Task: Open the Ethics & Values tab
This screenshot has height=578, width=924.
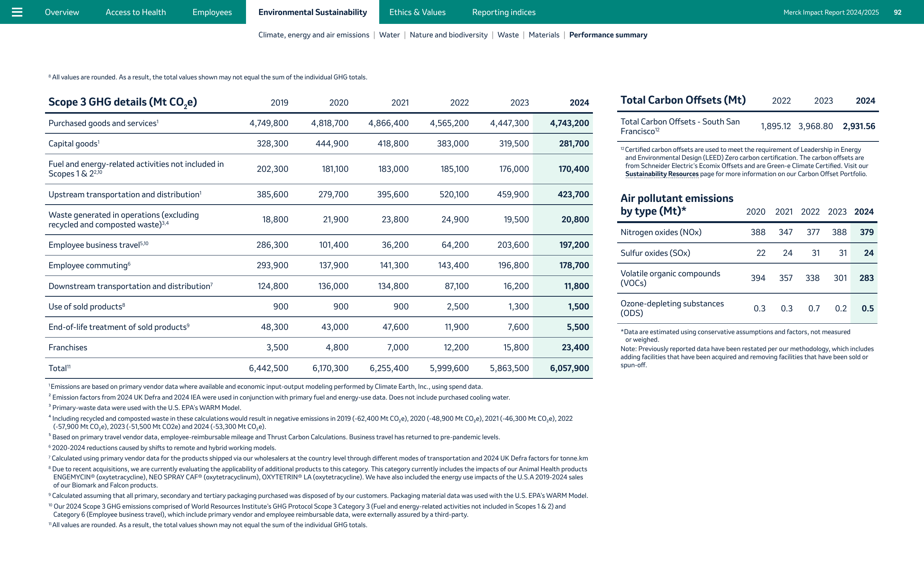Action: (x=417, y=12)
